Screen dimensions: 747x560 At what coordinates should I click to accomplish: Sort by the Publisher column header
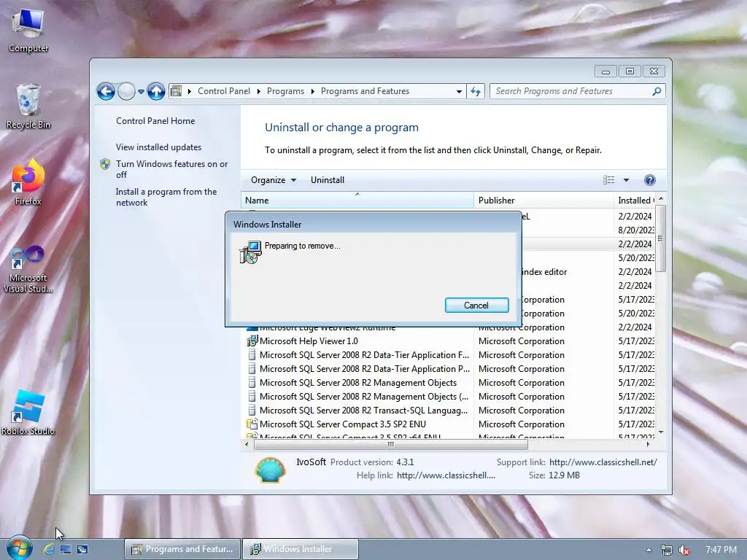point(543,201)
